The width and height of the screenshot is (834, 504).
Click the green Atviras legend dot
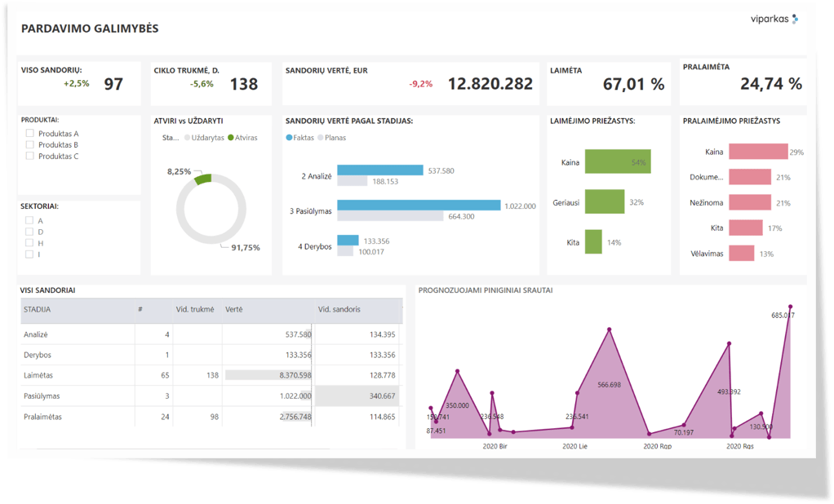tap(231, 138)
